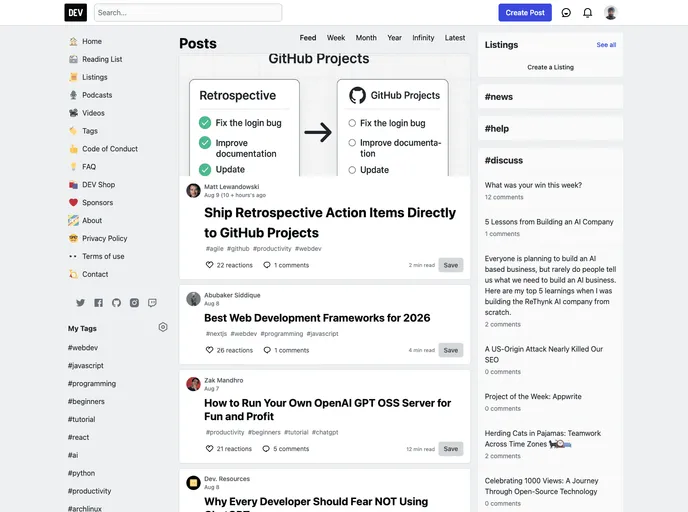
Task: Click the Code of Conduct thumbs-up icon
Action: (x=73, y=149)
